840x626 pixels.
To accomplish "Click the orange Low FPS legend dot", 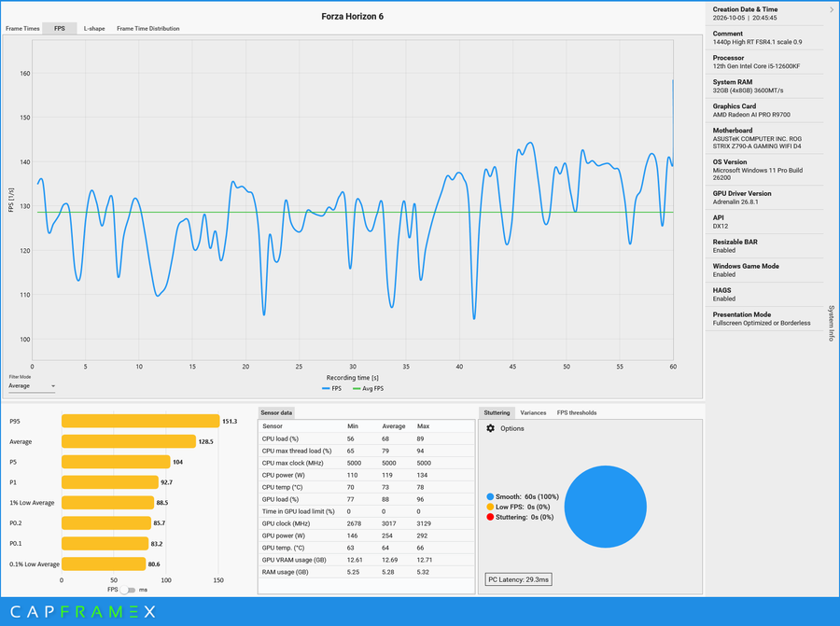I will [x=490, y=508].
